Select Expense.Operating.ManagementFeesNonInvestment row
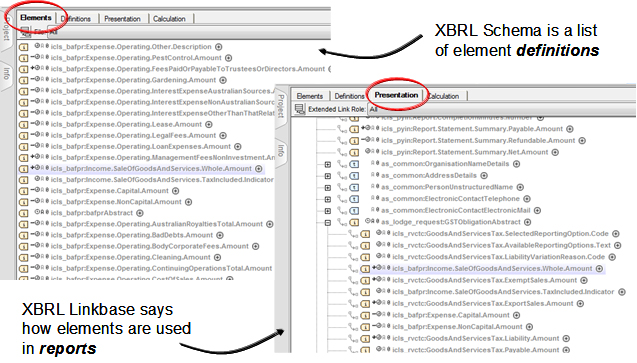This screenshot has width=637, height=363. pos(162,158)
